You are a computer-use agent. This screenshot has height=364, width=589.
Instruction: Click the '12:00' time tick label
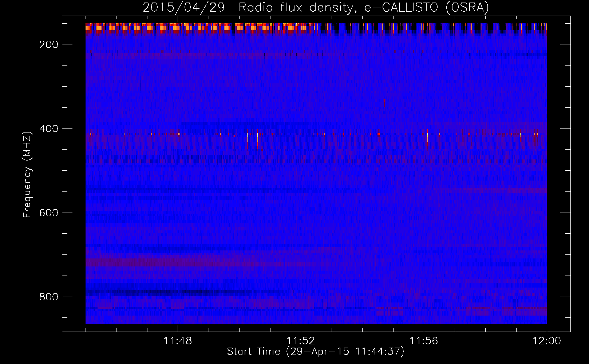click(547, 341)
